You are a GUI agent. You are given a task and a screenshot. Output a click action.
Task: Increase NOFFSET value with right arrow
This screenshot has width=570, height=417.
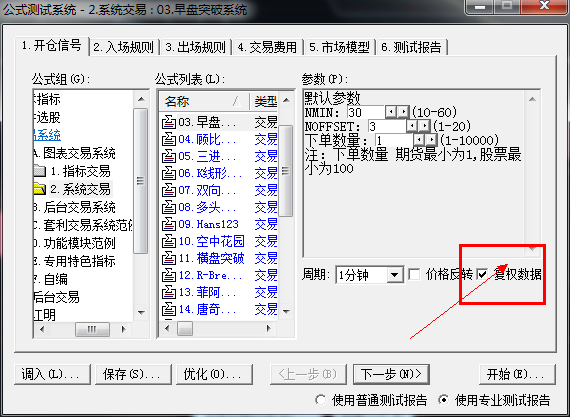424,126
